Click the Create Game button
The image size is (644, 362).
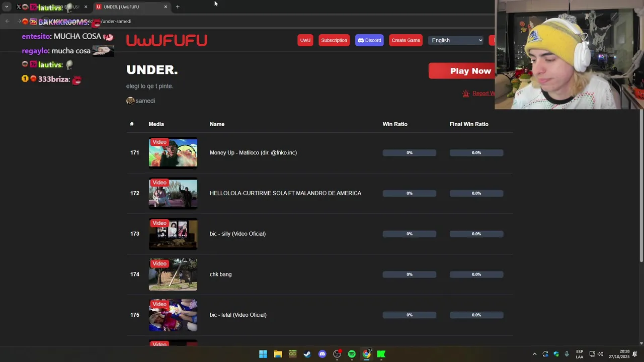tap(406, 40)
